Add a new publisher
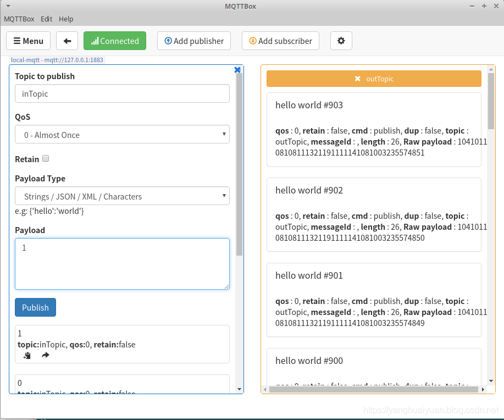Screen dimensions: 504x420 pyautogui.click(x=194, y=41)
